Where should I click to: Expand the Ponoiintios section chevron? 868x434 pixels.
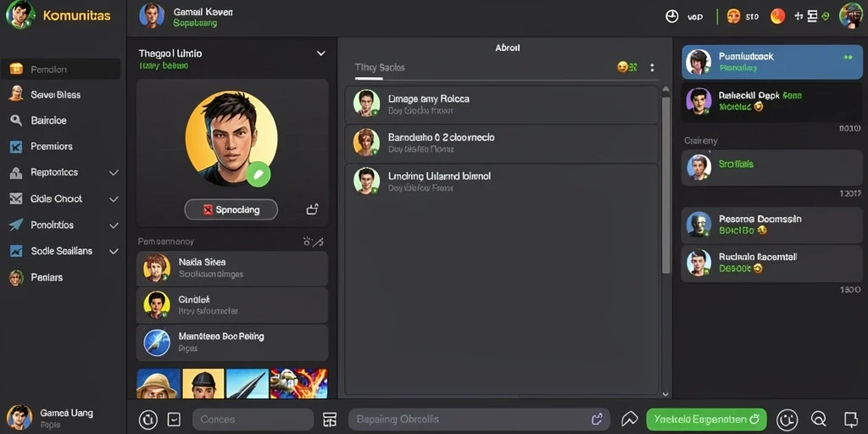114,225
